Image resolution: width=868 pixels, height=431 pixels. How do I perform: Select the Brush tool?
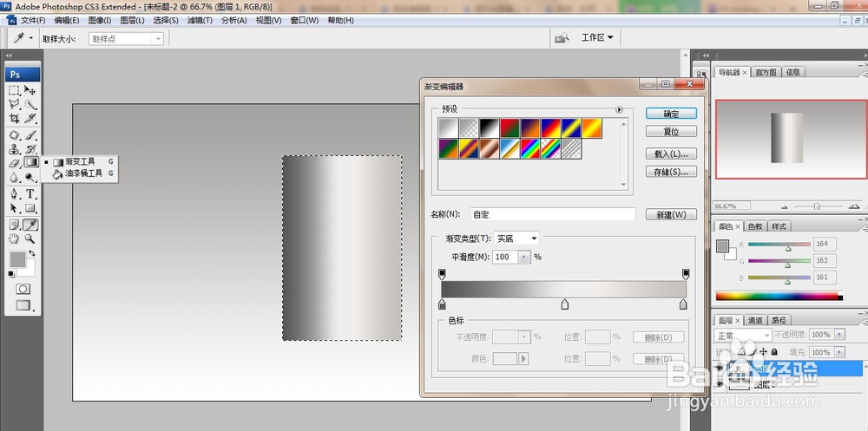(30, 135)
